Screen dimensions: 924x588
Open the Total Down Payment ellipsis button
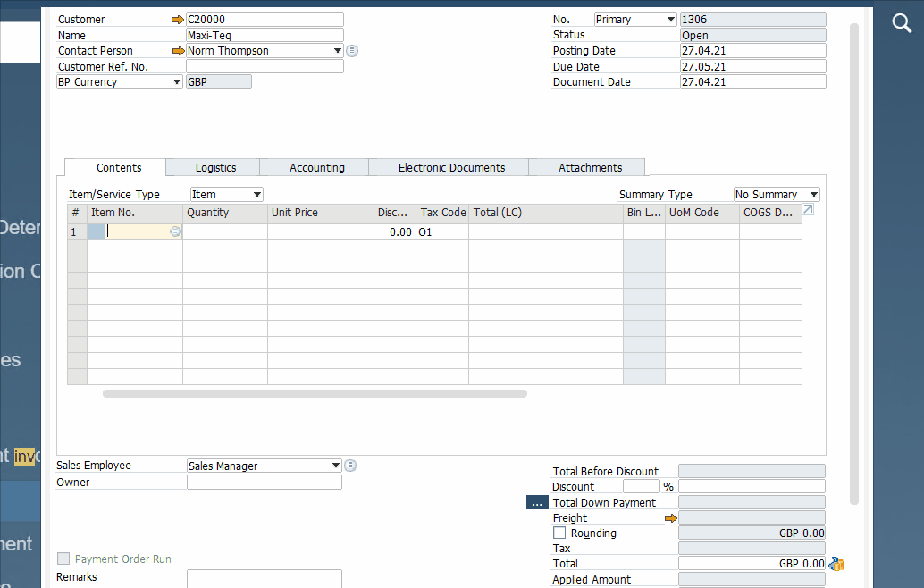[x=537, y=502]
